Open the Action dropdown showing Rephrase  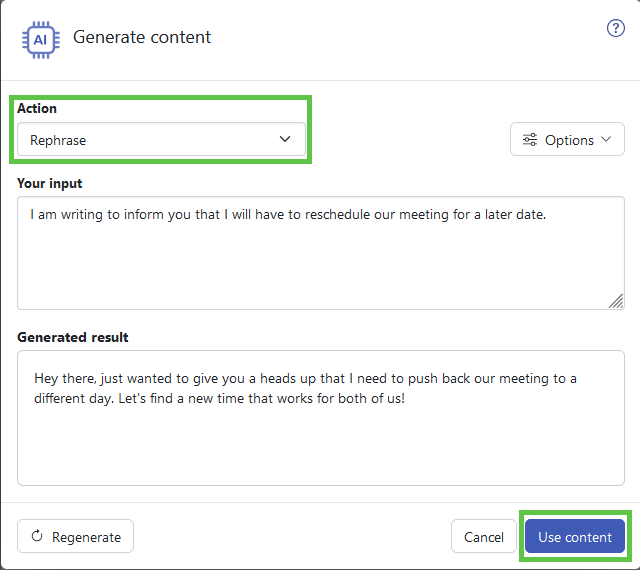[161, 139]
